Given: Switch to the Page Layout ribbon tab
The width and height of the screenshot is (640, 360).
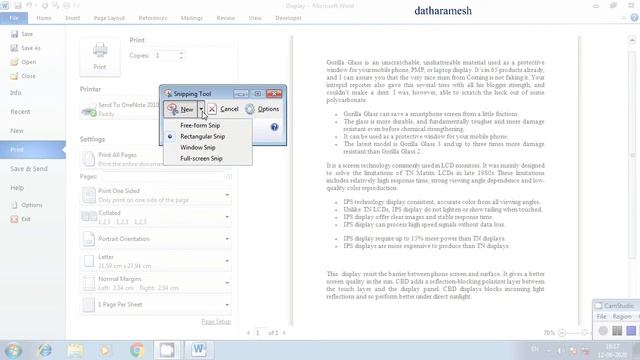Looking at the screenshot, I should point(109,18).
